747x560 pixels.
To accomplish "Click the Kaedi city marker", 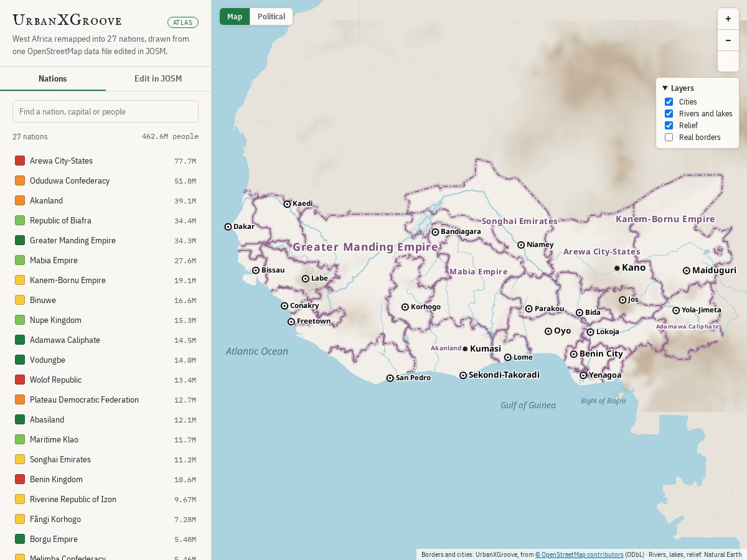I will tap(287, 203).
